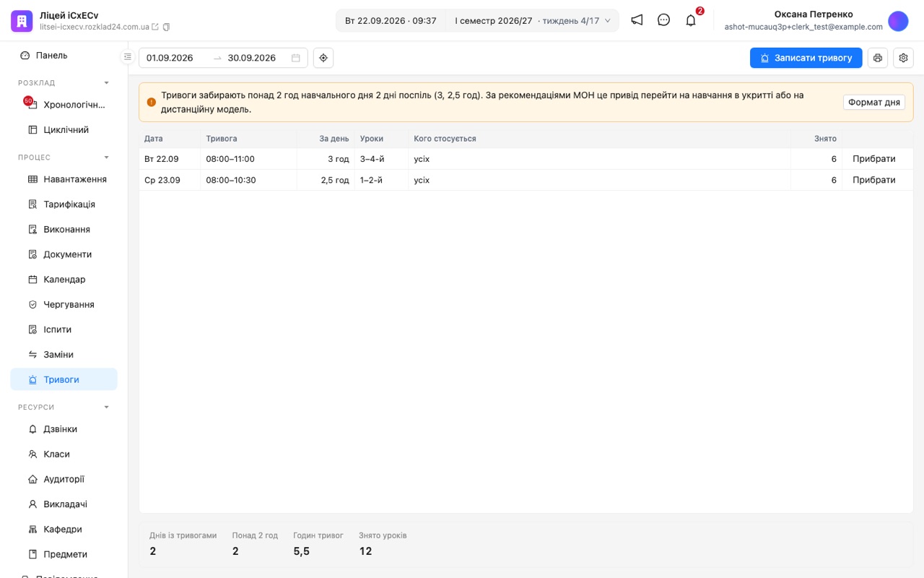Image resolution: width=924 pixels, height=578 pixels.
Task: Click the school logo icon
Action: (x=22, y=21)
